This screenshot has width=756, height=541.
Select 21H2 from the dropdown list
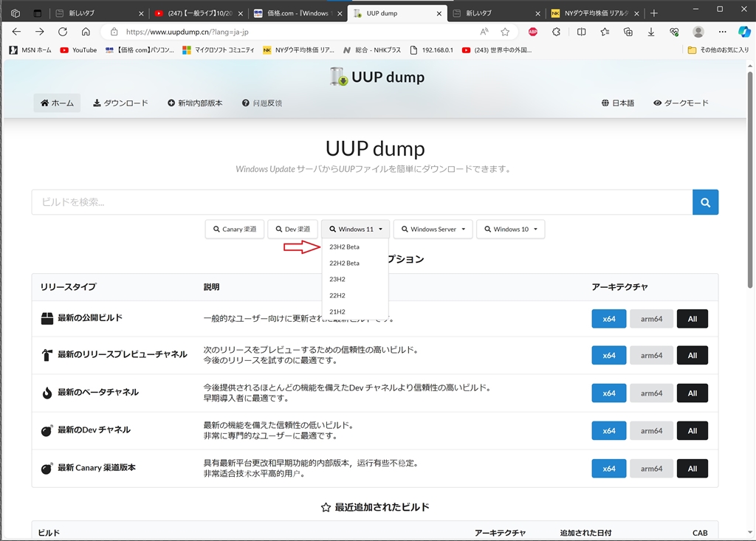[x=337, y=311]
